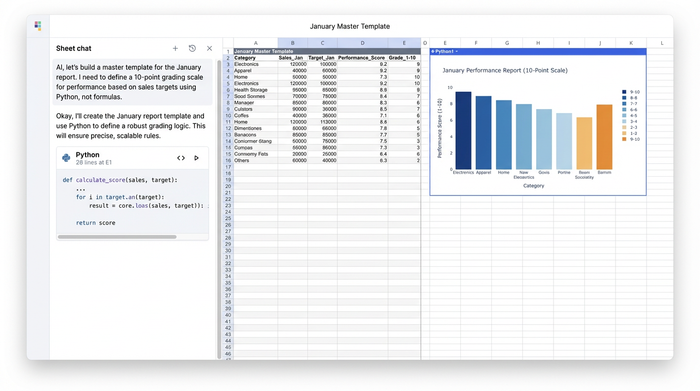The image size is (700, 391).
Task: Select column L header
Action: [x=662, y=43]
